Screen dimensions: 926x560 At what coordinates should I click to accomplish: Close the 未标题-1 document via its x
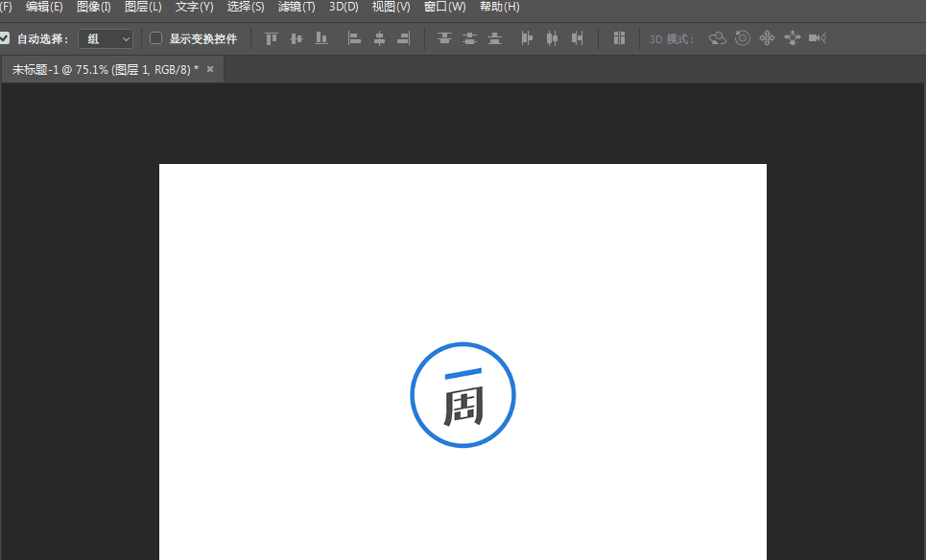[210, 68]
